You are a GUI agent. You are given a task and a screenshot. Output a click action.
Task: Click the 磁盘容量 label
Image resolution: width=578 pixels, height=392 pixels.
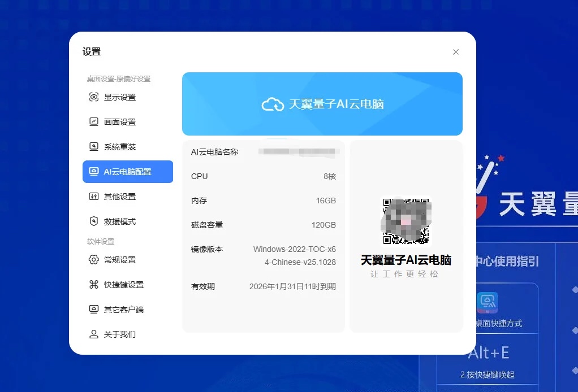pyautogui.click(x=207, y=225)
